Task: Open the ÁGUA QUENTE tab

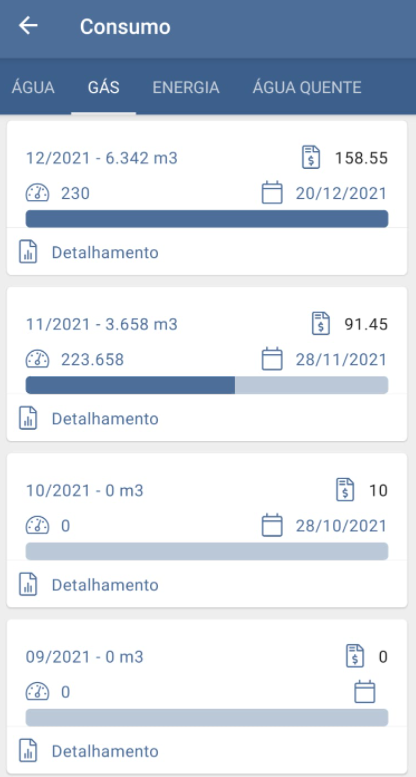Action: (x=307, y=87)
